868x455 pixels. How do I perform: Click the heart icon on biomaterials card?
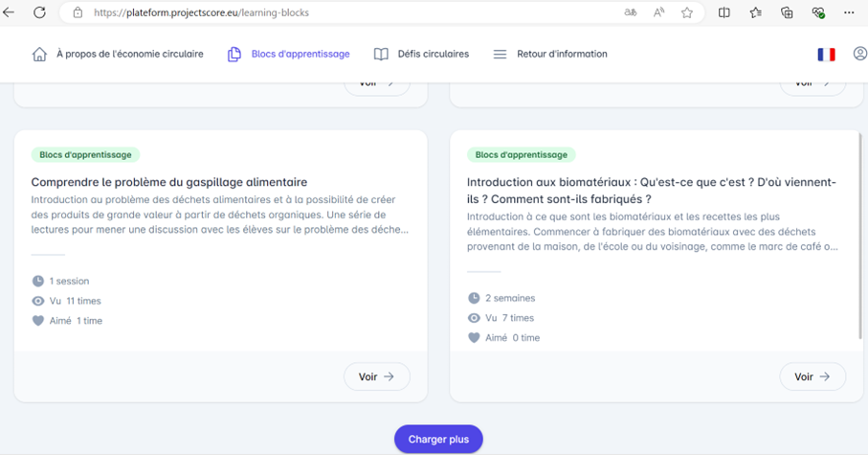tap(474, 338)
